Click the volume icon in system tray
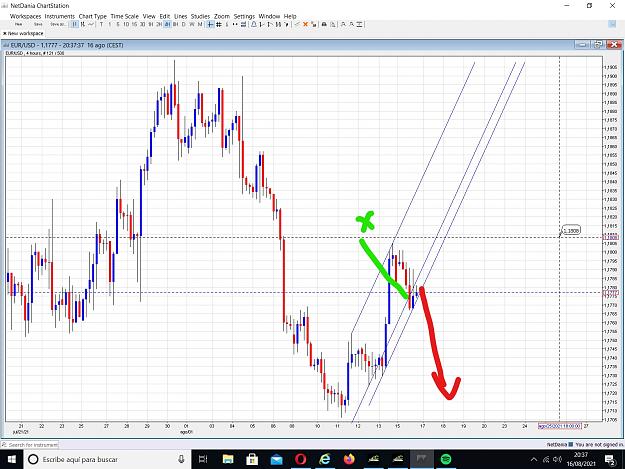The height and width of the screenshot is (469, 625). click(557, 459)
